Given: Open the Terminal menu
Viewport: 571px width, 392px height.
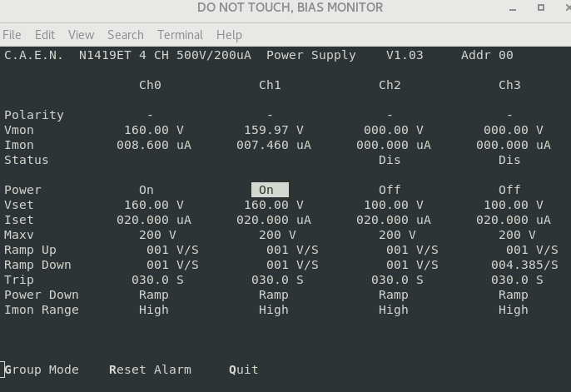Looking at the screenshot, I should point(180,35).
